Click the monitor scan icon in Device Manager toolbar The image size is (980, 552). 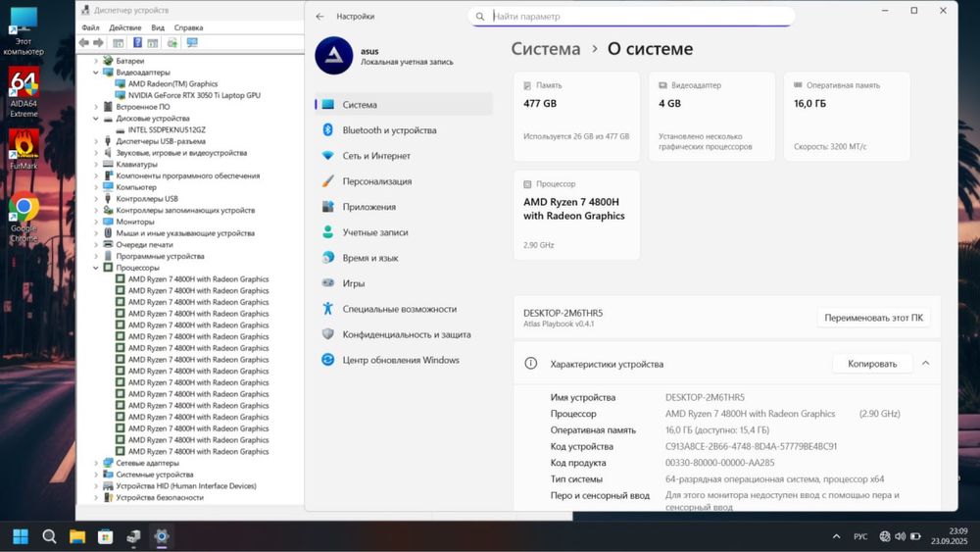click(192, 42)
